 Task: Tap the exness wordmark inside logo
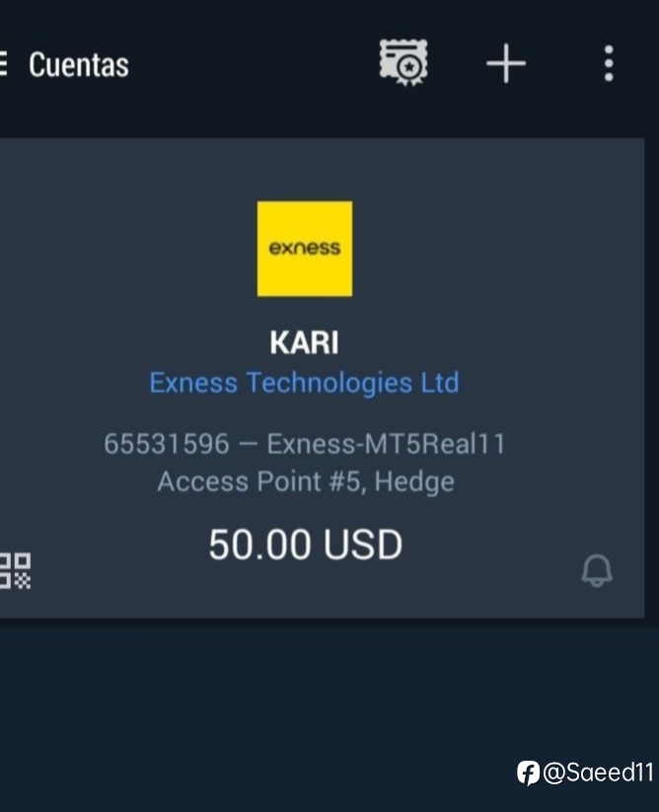click(x=305, y=248)
